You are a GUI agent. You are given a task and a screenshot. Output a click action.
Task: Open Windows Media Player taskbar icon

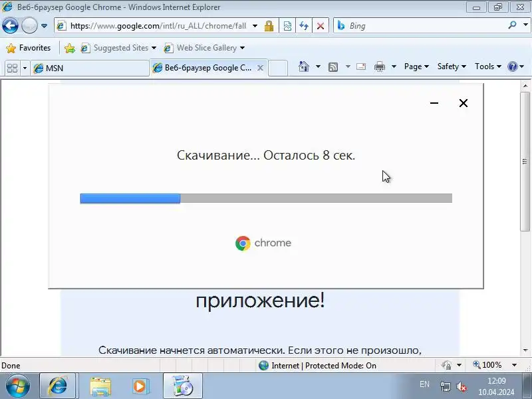pos(140,386)
